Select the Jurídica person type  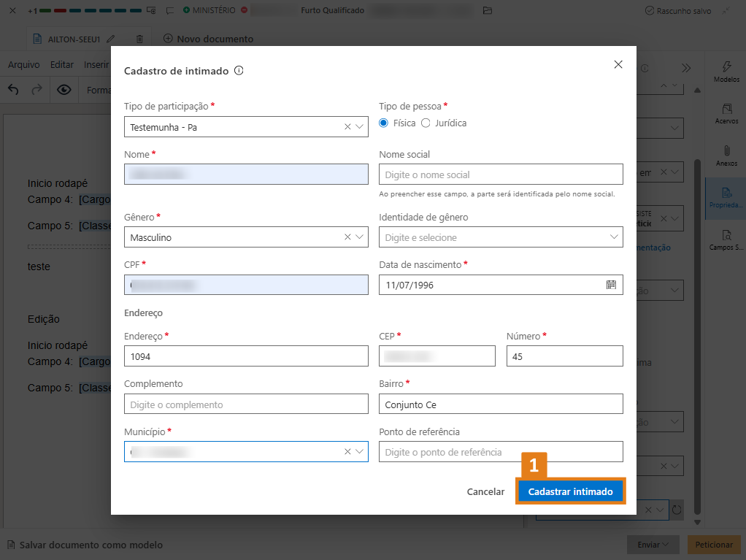pos(426,123)
